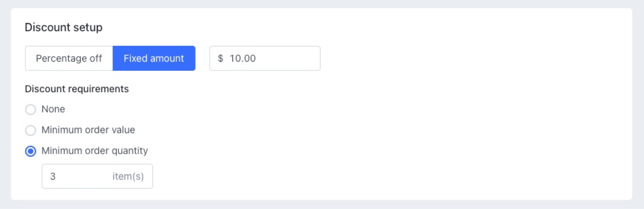
Task: Select the Minimum order value radio button
Action: [31, 130]
